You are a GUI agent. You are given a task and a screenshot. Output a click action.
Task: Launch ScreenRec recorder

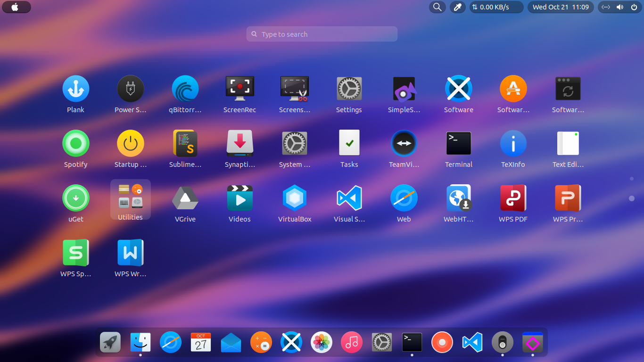[x=239, y=89]
